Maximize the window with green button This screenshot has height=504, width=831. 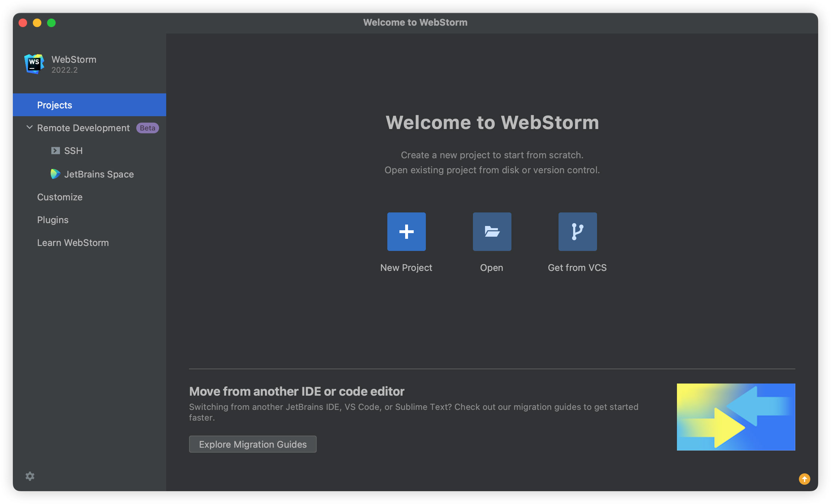(x=51, y=23)
